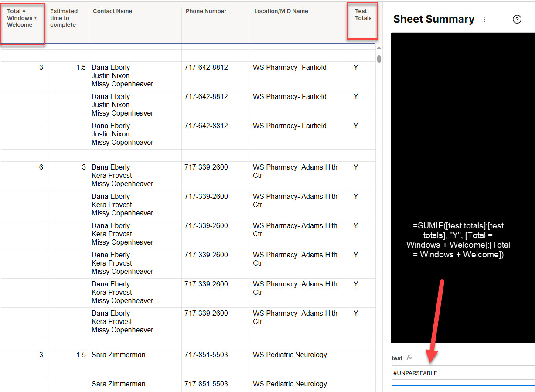Select 717-339-2600 in the row totaling 6
Viewport: 535px width, 392px height.
(x=216, y=176)
